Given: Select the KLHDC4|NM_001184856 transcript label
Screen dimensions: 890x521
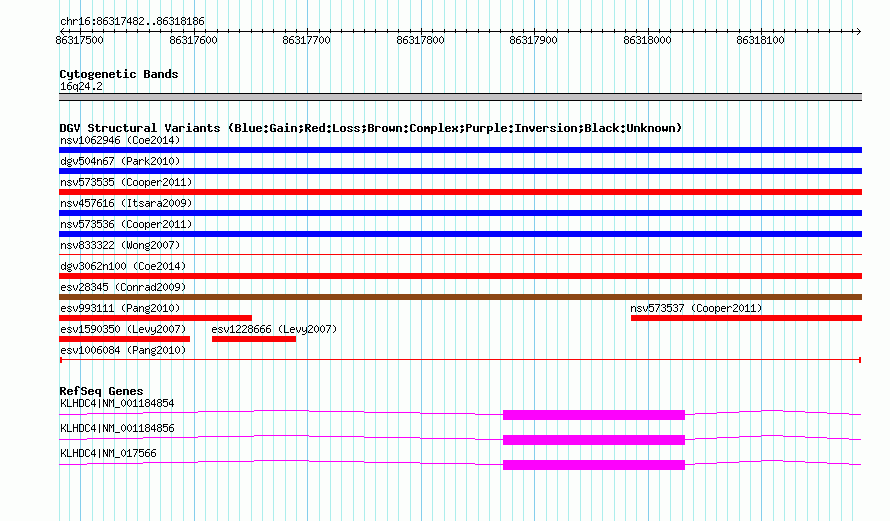Looking at the screenshot, I should [117, 428].
